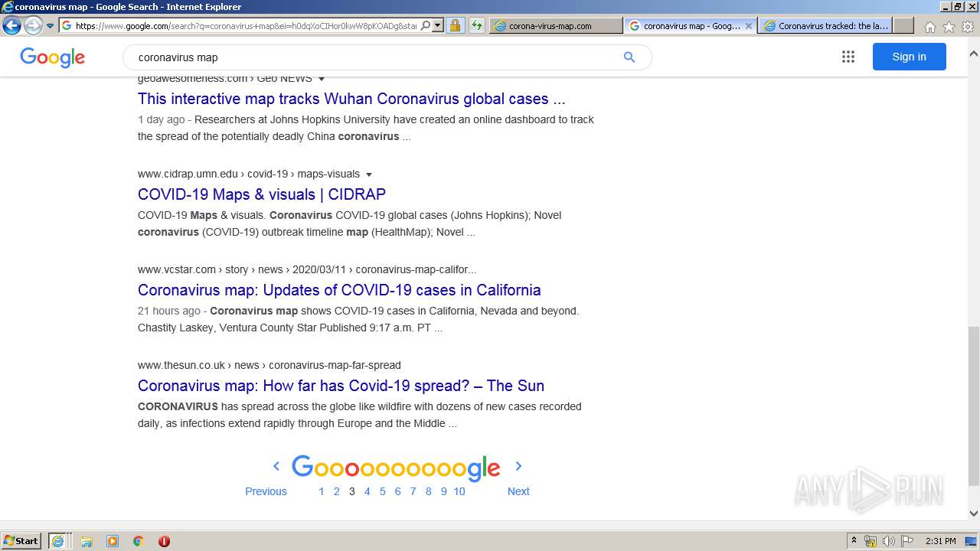
Task: Open COVID-19 Maps & visuals CIDRAP link
Action: pos(262,194)
